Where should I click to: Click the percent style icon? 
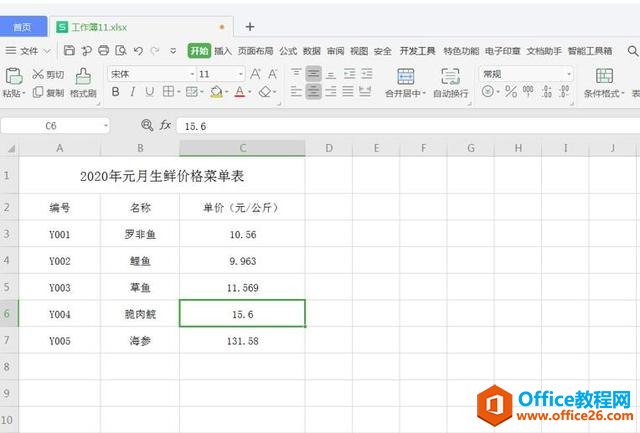pos(511,91)
